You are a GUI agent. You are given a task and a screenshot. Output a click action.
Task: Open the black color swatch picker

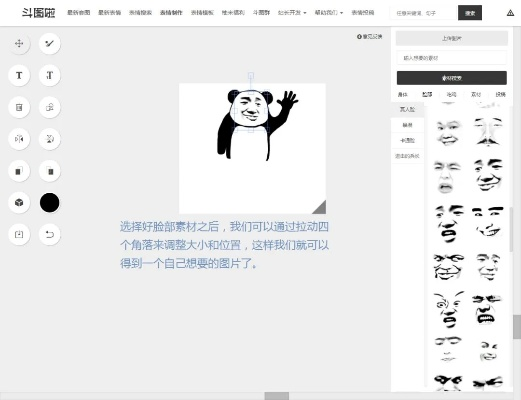point(49,202)
